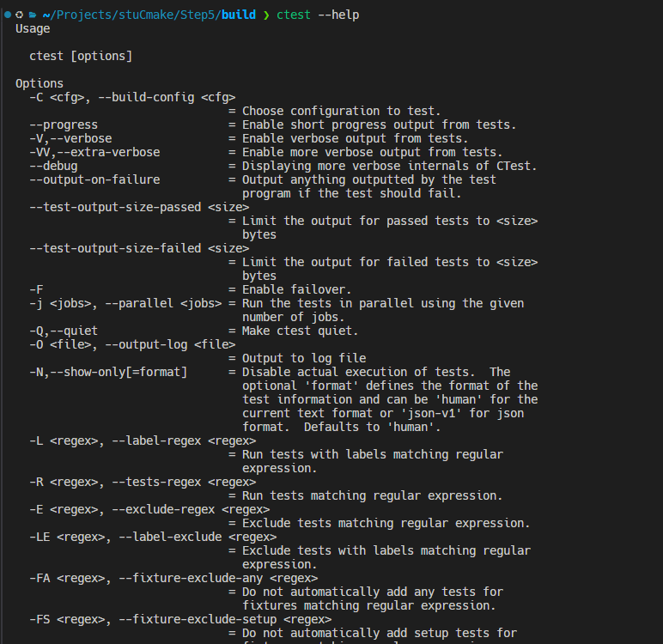663x644 pixels.
Task: Click the '--progress' option flag
Action: tap(64, 125)
